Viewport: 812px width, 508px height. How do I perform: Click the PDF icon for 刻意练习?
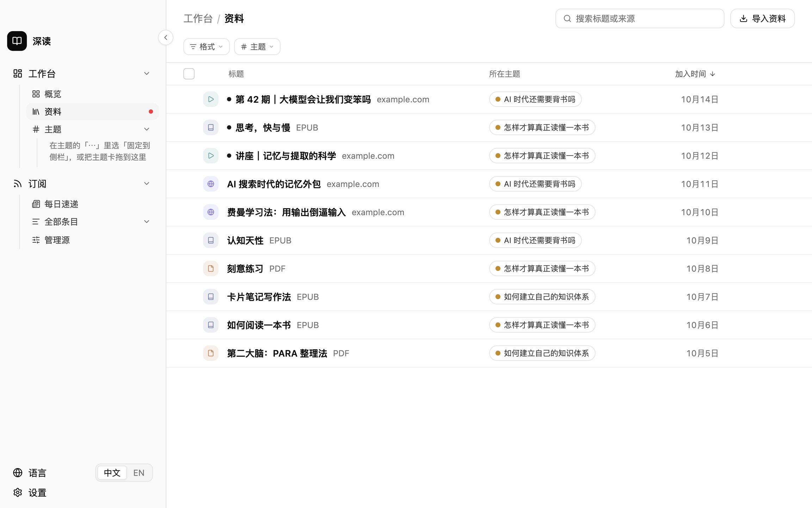click(x=211, y=268)
